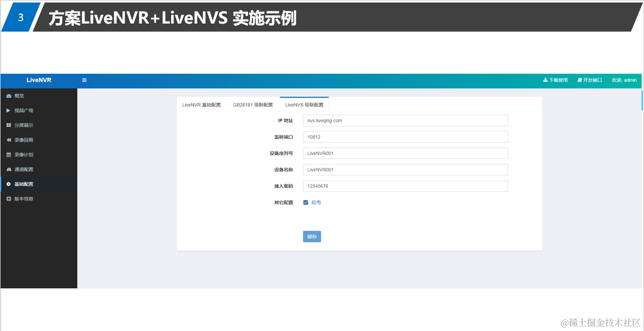Click the IP 地址 input field
Screen dimensions: 644x331
406,120
